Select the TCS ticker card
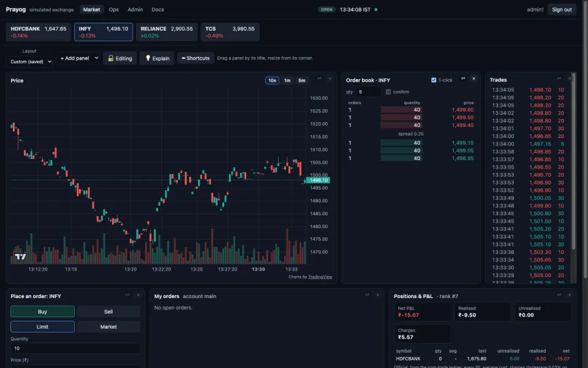Screen dimensions: 588x368 pyautogui.click(x=230, y=32)
